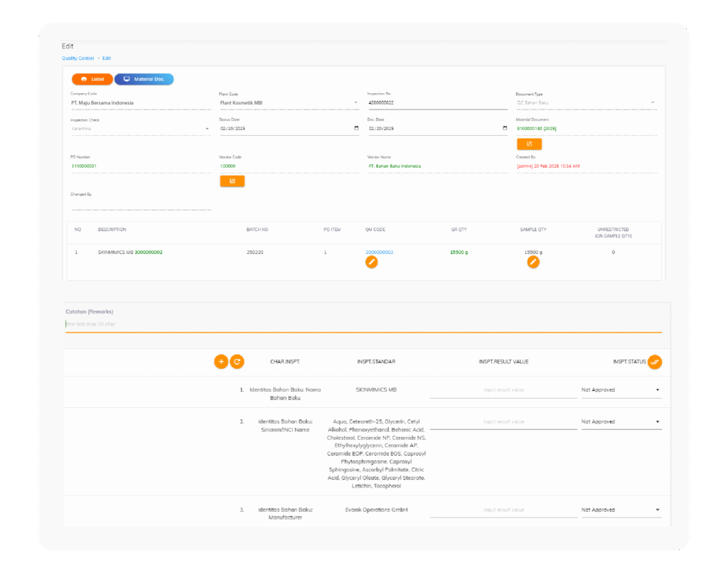Click result value field for Sinonim/INCI Name
This screenshot has height=570, width=728.
503,422
